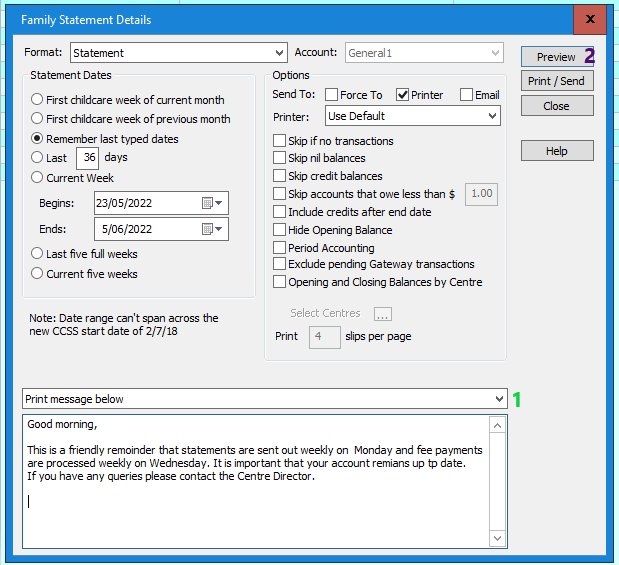The image size is (619, 565).
Task: Open the Format dropdown
Action: [x=179, y=53]
